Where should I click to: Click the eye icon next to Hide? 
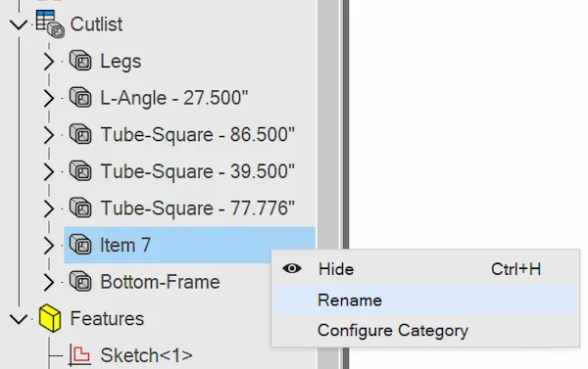coord(292,268)
